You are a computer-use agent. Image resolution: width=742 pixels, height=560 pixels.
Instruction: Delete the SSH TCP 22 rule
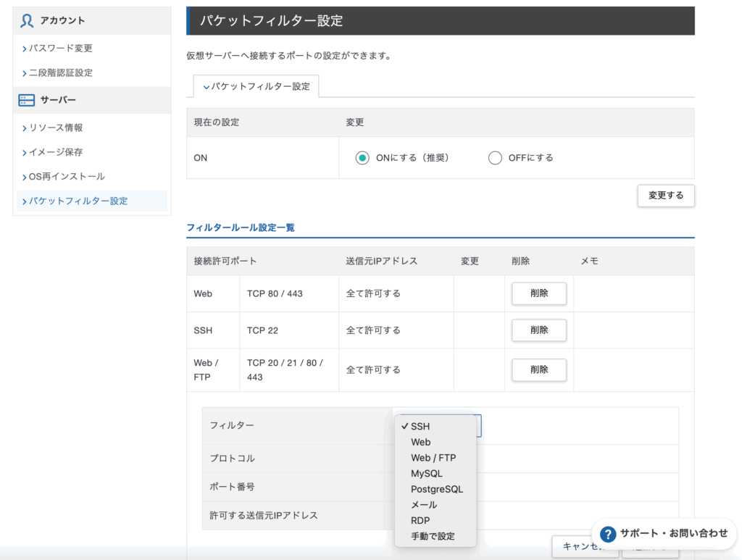coord(539,330)
